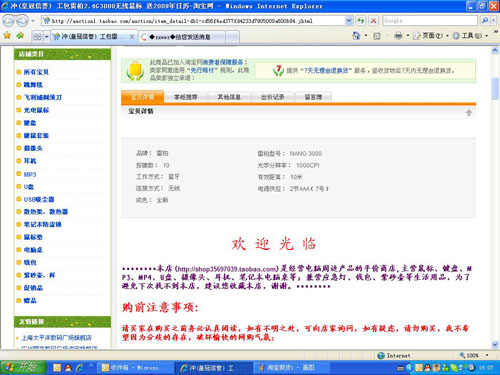Image resolution: width=500 pixels, height=375 pixels.
Task: Open the Quick Tabs grid icon
Action: (x=37, y=37)
